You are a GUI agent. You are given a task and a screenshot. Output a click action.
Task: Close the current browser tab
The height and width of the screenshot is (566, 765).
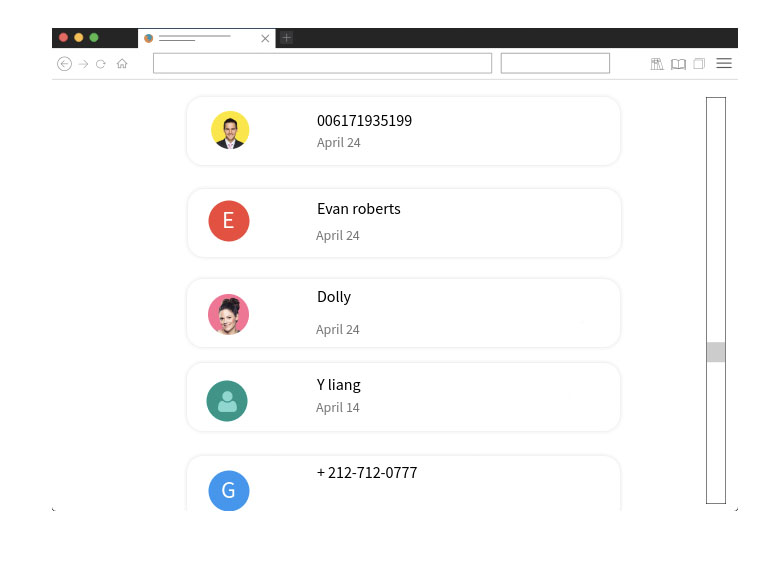pyautogui.click(x=265, y=38)
